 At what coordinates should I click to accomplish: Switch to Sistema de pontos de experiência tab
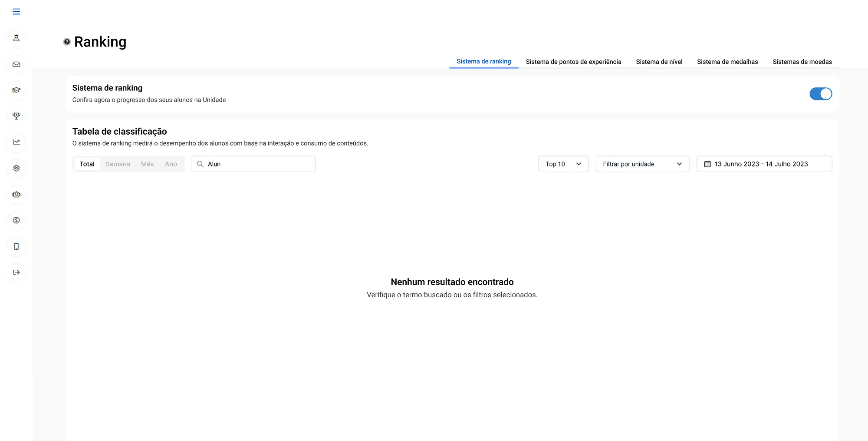pyautogui.click(x=573, y=62)
